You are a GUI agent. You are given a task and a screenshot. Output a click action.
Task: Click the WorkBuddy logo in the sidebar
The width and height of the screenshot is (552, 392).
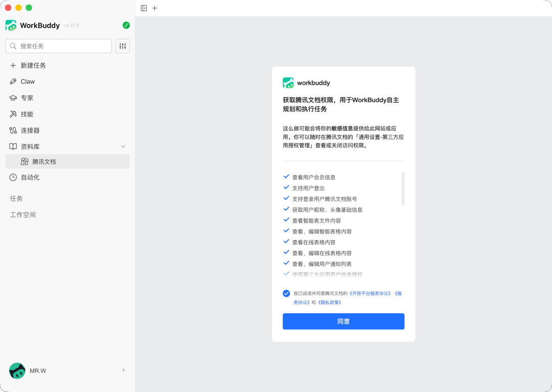[x=11, y=26]
